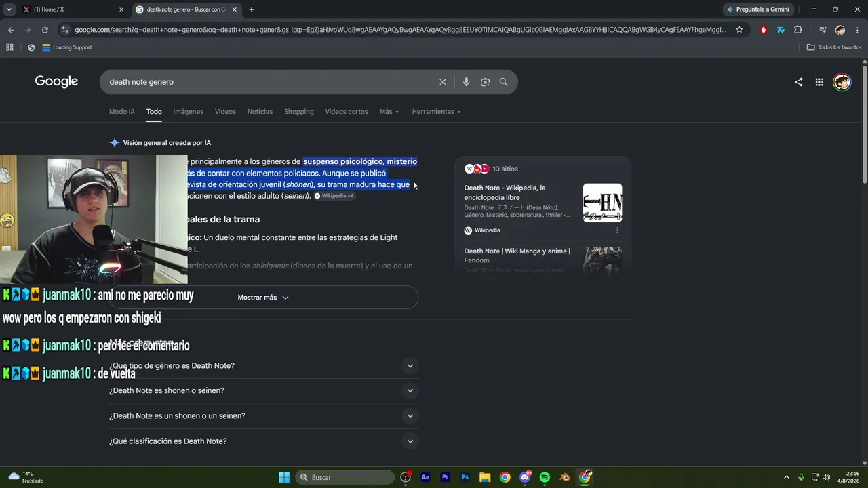Screen dimensions: 868x488
Task: Open Discord from the taskbar
Action: [525, 477]
